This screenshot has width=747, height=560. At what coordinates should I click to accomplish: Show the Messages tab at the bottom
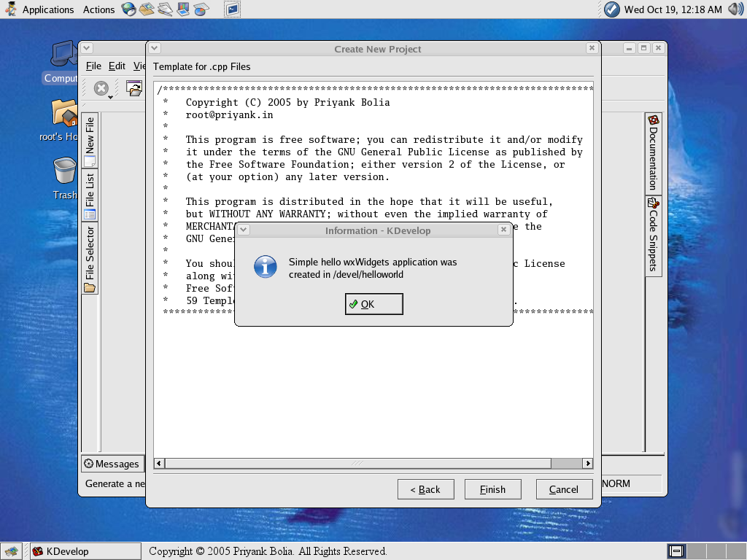112,464
